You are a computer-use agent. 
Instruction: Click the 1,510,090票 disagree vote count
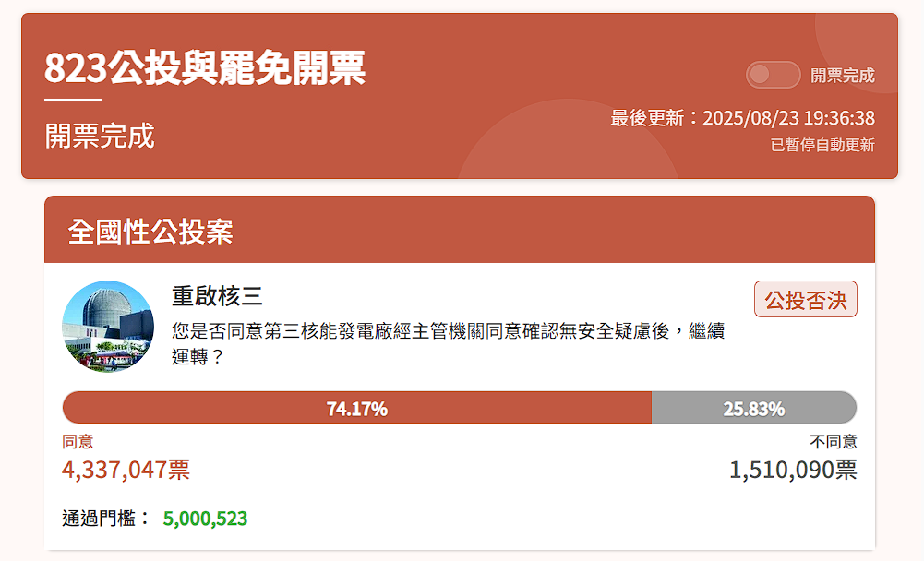pos(792,470)
